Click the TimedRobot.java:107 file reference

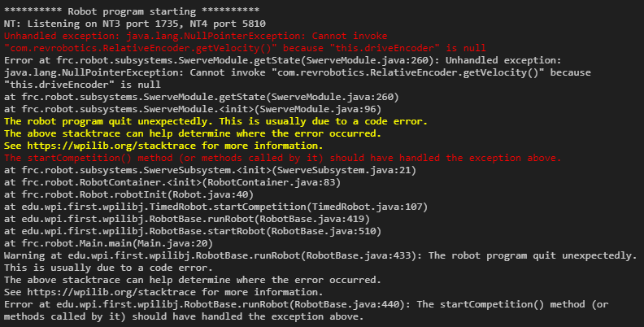368,207
